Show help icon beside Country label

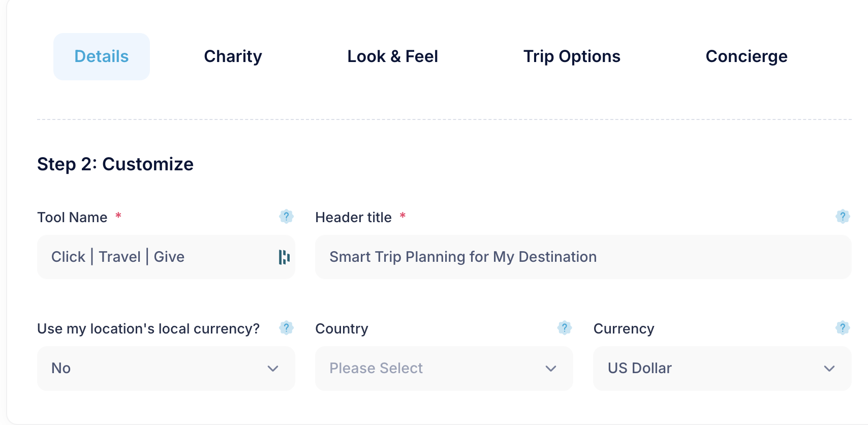[x=564, y=328]
